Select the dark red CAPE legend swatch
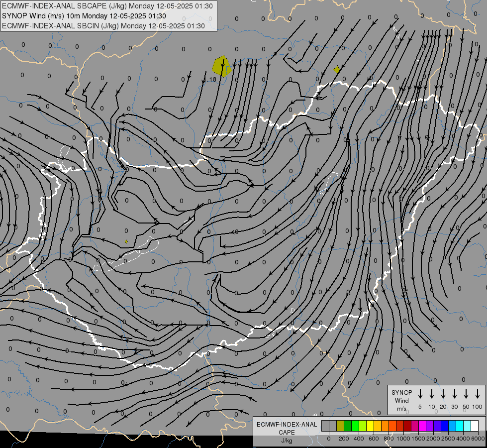 click(x=407, y=426)
